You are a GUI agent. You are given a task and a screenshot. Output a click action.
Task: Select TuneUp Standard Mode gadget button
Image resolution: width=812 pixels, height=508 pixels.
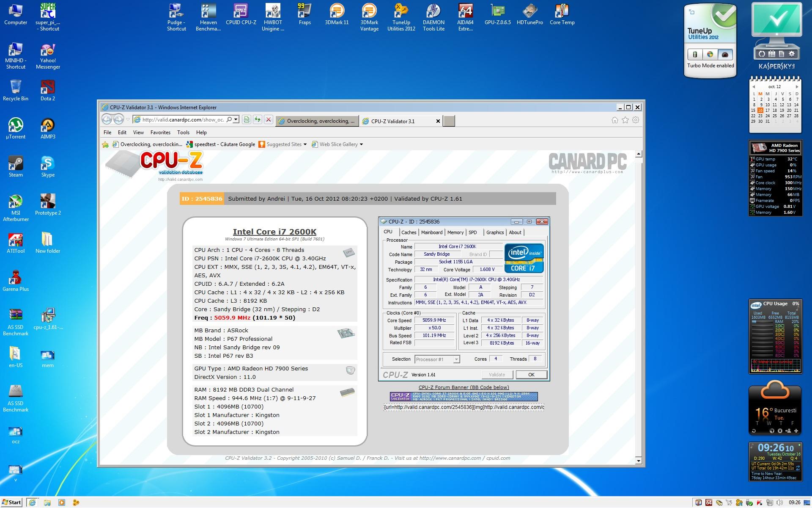pos(710,54)
